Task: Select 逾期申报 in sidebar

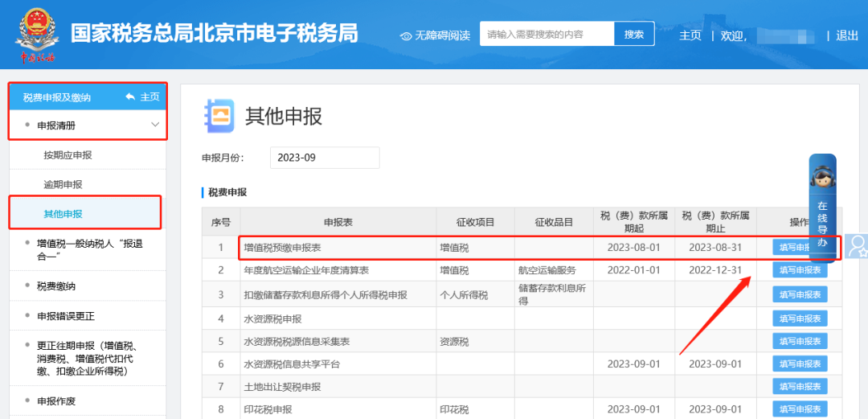Action: 63,184
